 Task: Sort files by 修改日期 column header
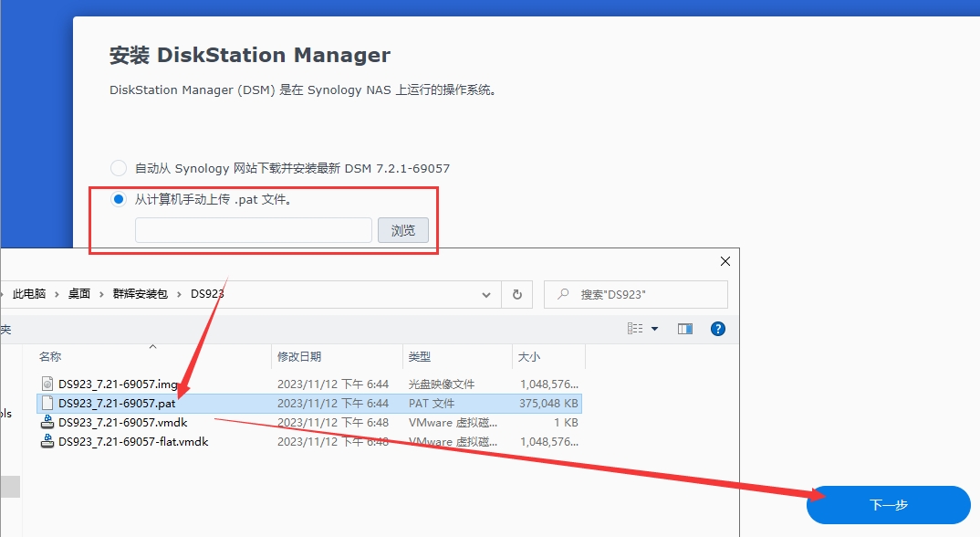299,356
